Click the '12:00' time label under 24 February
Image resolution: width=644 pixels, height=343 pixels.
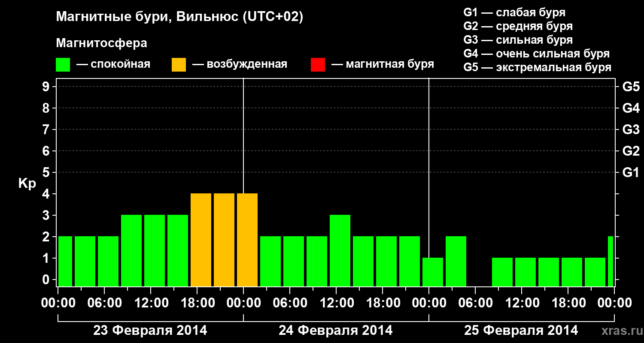(337, 303)
